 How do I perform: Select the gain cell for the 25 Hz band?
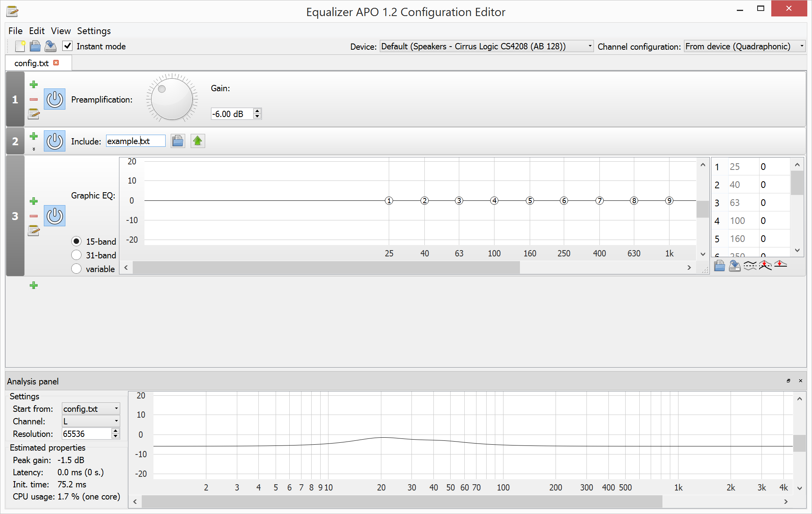774,167
